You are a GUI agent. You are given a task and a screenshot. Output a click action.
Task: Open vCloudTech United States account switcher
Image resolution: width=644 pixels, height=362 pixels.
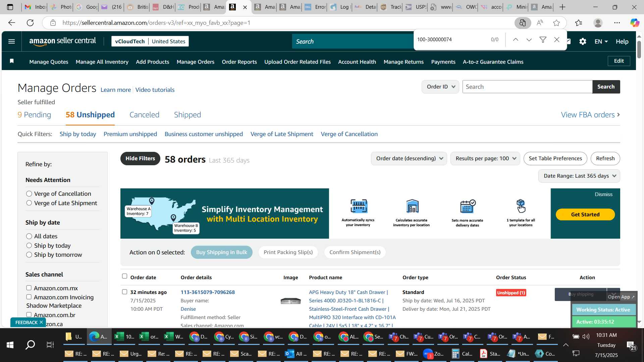pos(150,41)
